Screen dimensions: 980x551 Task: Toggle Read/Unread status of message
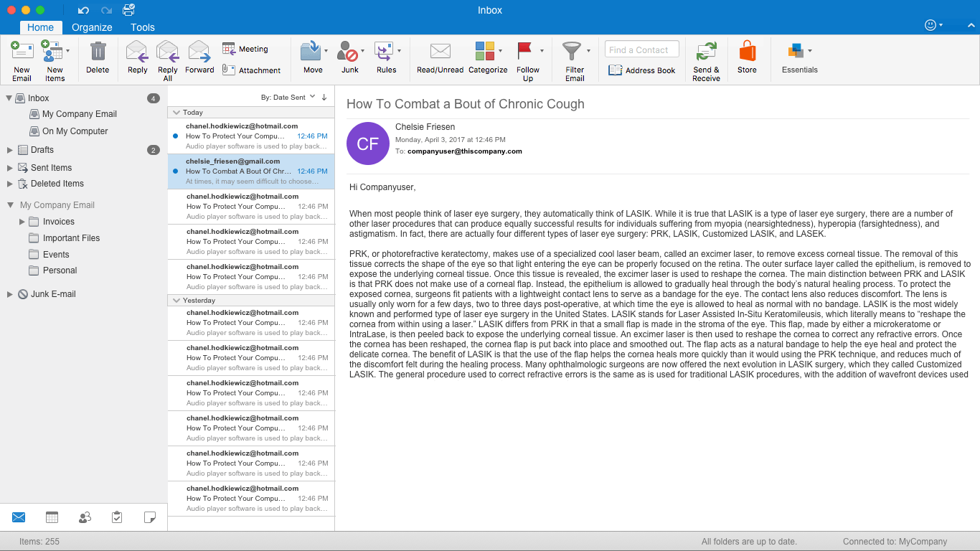440,52
